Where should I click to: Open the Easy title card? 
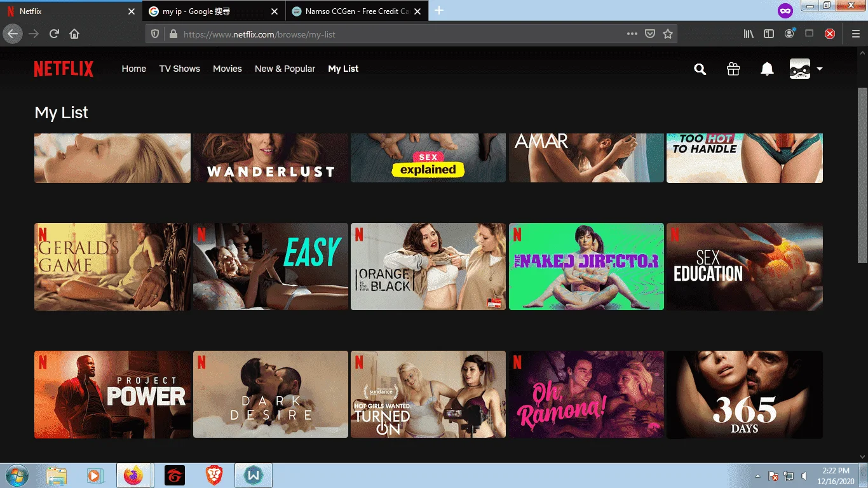271,267
